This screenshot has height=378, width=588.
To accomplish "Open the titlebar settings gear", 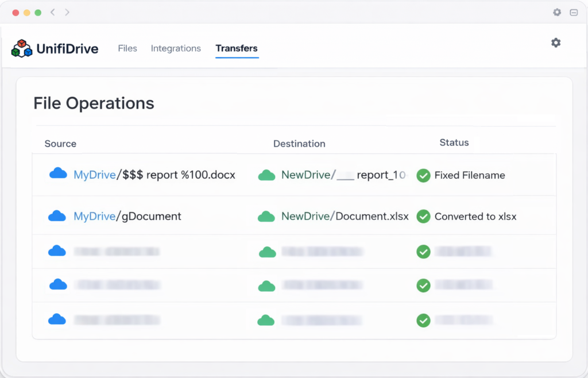I will 556,11.
